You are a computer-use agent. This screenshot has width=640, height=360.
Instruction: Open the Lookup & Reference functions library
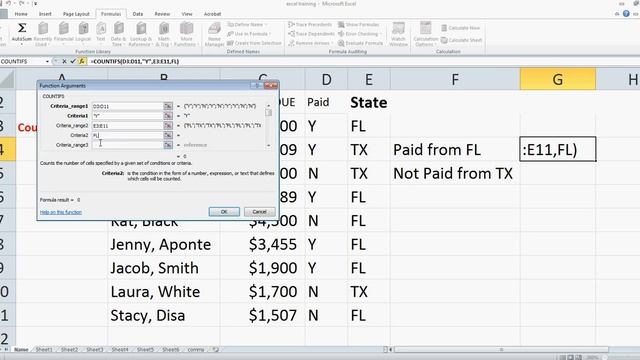tap(141, 34)
